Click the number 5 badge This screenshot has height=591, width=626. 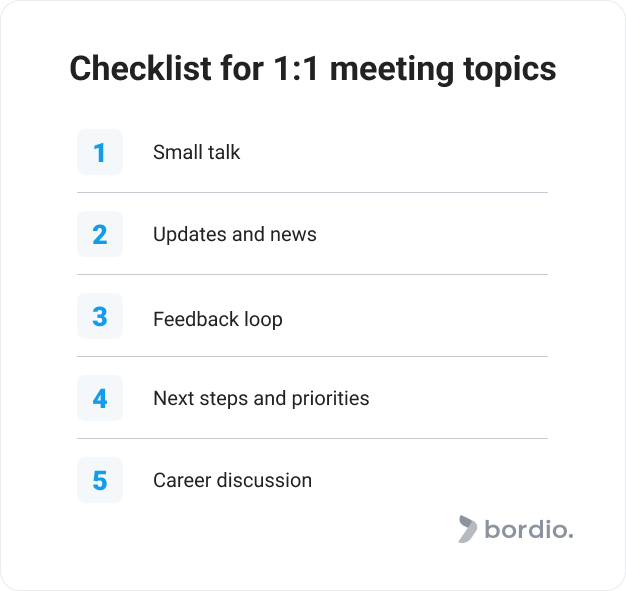point(100,480)
